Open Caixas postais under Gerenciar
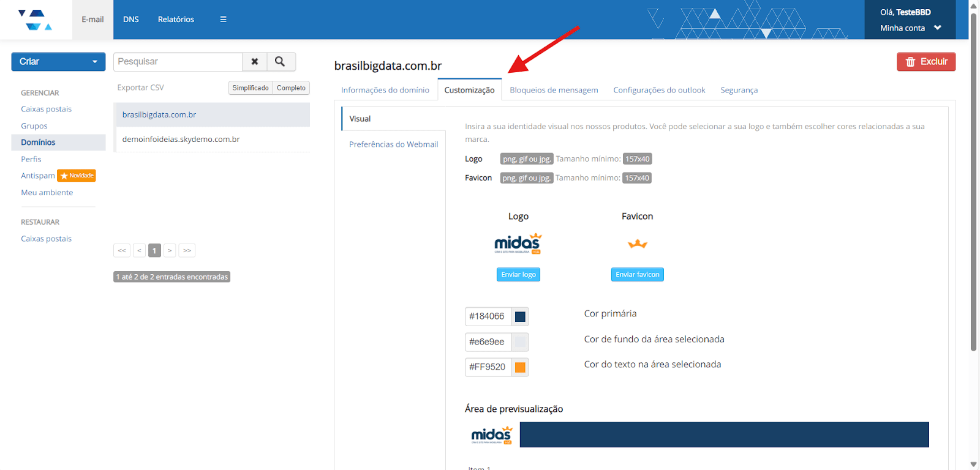Image resolution: width=980 pixels, height=470 pixels. (46, 109)
